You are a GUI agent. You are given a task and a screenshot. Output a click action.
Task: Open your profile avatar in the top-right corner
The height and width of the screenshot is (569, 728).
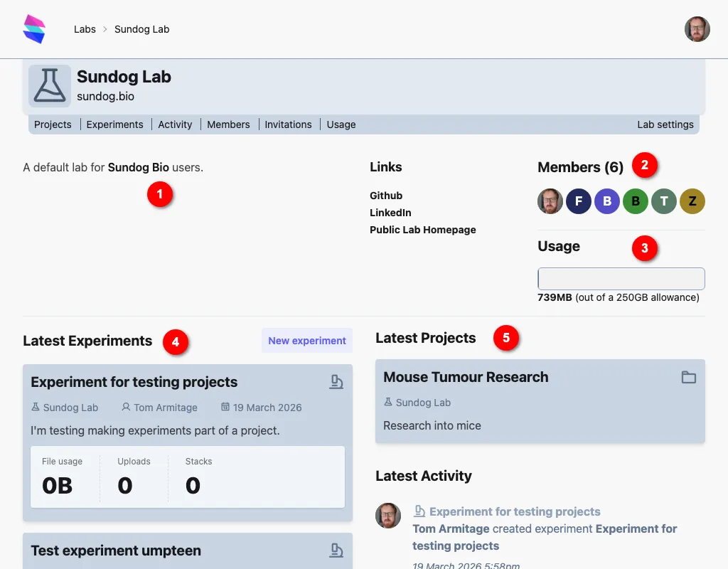(697, 29)
